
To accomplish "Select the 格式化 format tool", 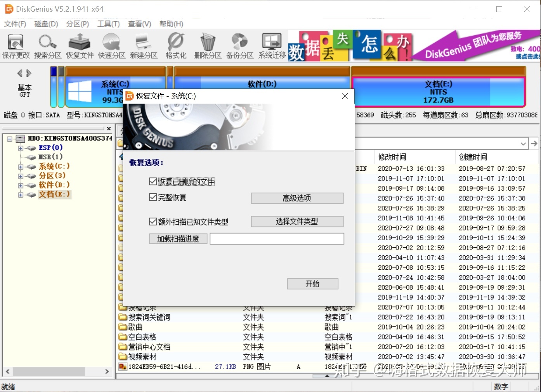I will [175, 45].
